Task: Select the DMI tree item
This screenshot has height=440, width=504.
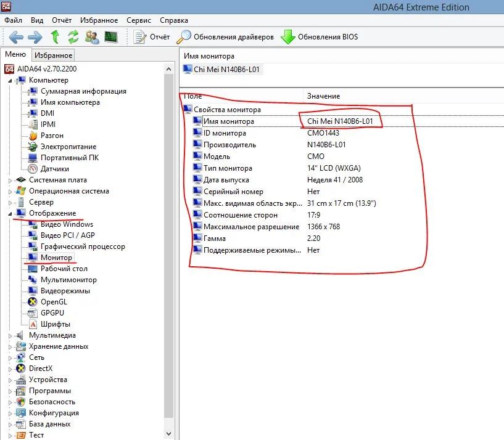Action: pos(48,113)
